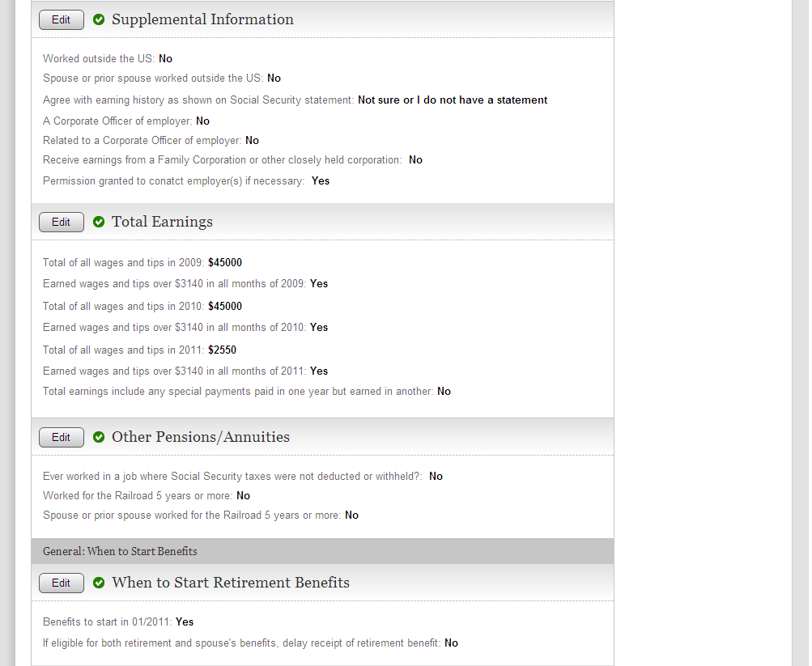
Task: Click 'Not sure or I do not have a statement'
Action: pos(453,100)
